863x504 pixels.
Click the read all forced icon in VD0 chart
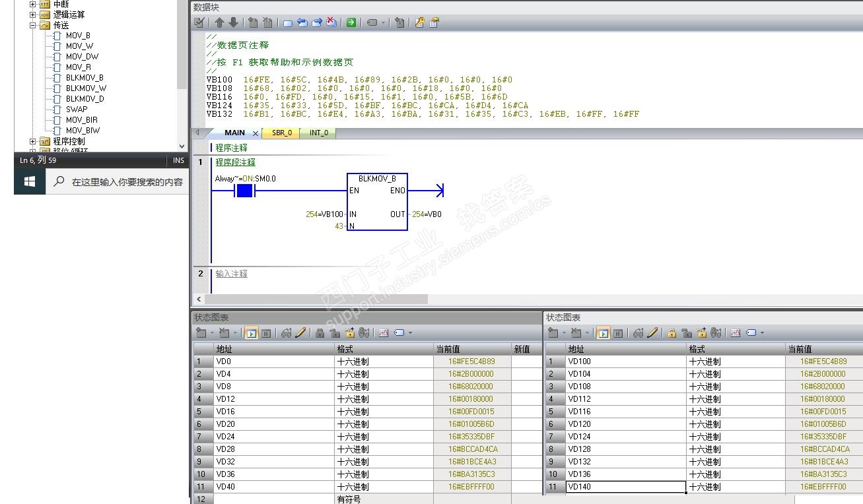[364, 333]
